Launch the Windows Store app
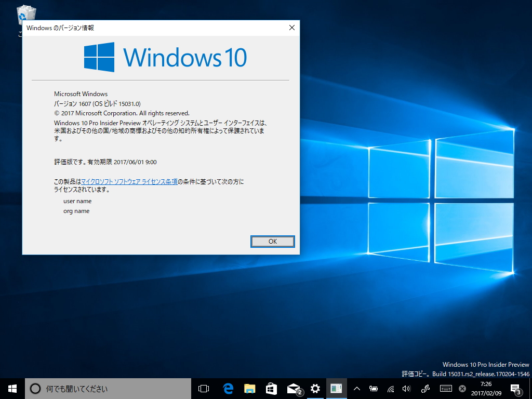 (271, 388)
